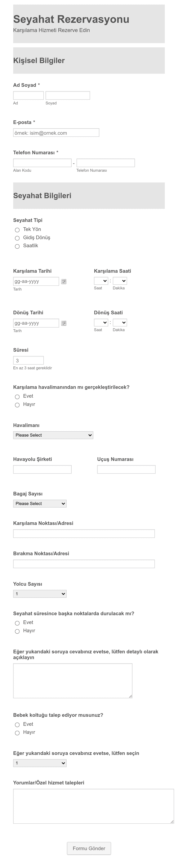Image resolution: width=178 pixels, height=868 pixels.
Task: Open the Bagaj Sayısı dropdown
Action: click(x=40, y=503)
